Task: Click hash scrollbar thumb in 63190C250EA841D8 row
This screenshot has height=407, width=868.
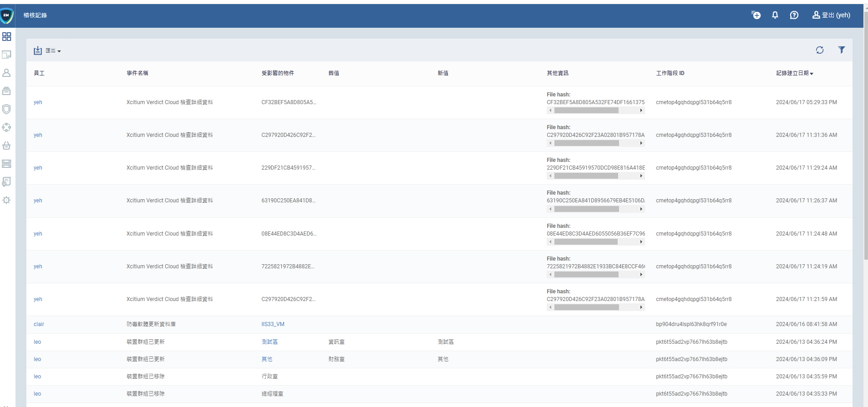Action: [x=586, y=209]
